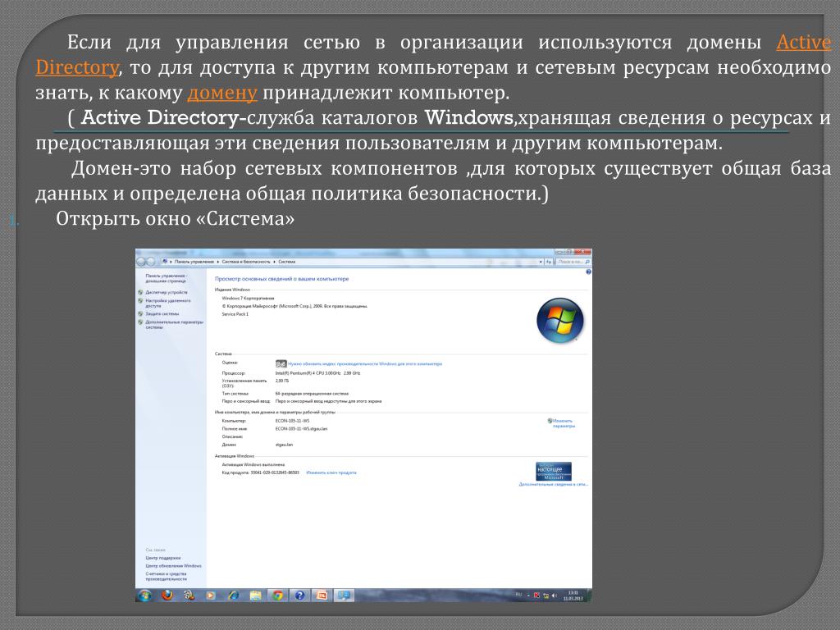Select 'Система' breadcrumb segment
Image resolution: width=840 pixels, height=630 pixels.
(x=286, y=262)
